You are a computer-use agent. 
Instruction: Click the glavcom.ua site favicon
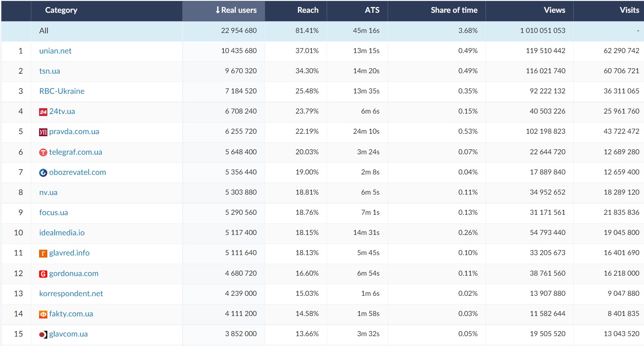43,334
